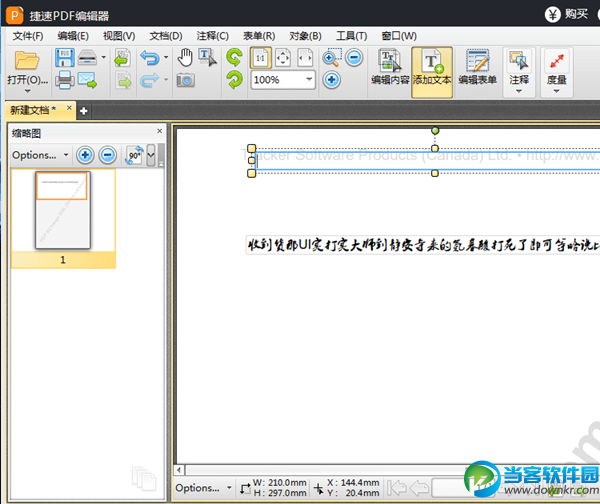Screen dimensions: 600x504
Task: Rotate view with top green arrow
Action: click(234, 57)
